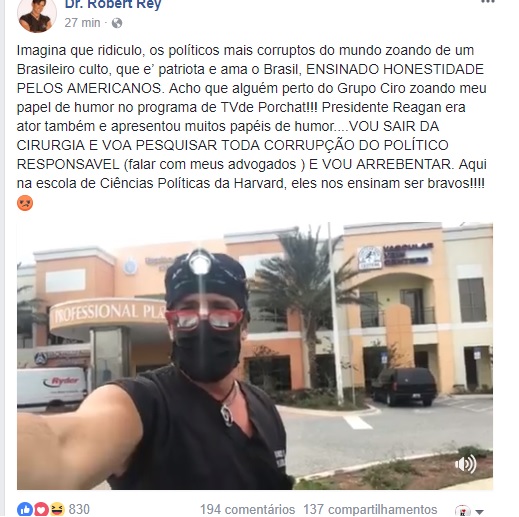Click the public globe privacy icon
Screen dimensions: 519x517
(117, 23)
